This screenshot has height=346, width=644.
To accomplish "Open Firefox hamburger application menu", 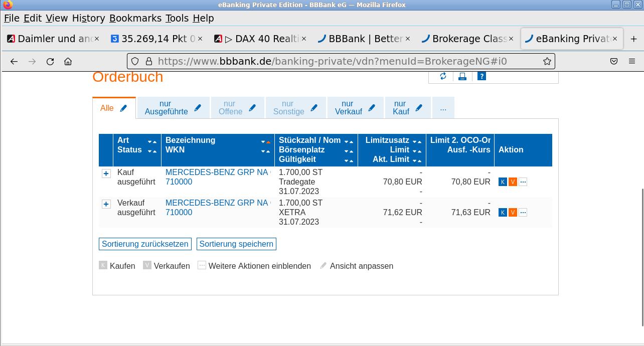I will [632, 61].
